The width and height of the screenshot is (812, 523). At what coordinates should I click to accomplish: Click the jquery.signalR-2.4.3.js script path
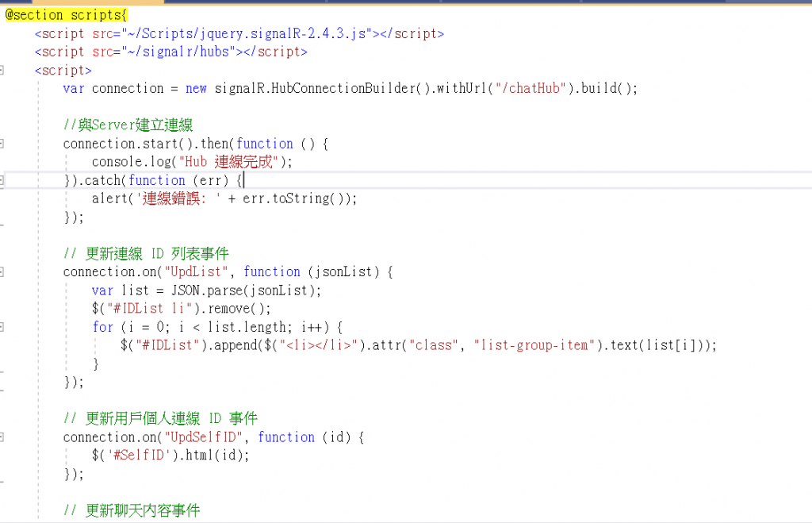pyautogui.click(x=247, y=33)
